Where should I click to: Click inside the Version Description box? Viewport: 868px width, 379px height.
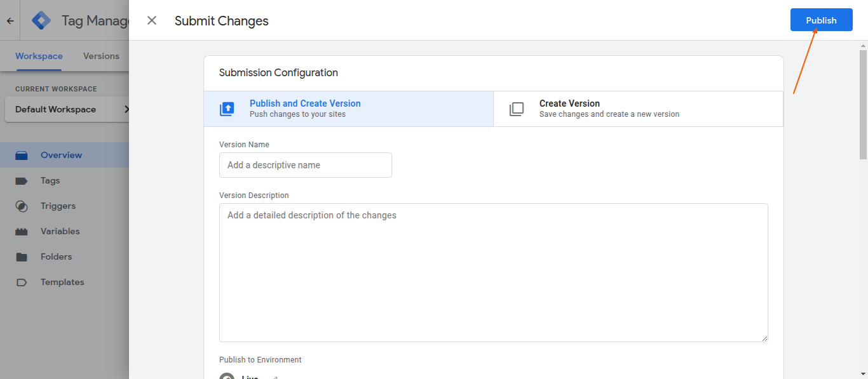(493, 272)
